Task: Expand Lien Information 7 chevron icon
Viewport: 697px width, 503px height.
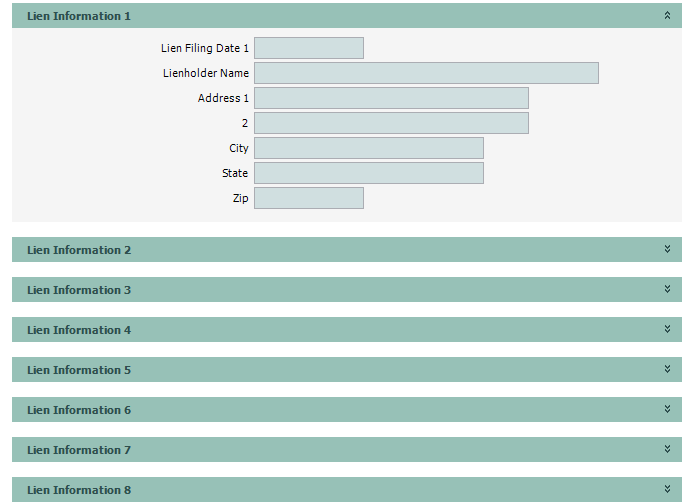Action: point(667,450)
